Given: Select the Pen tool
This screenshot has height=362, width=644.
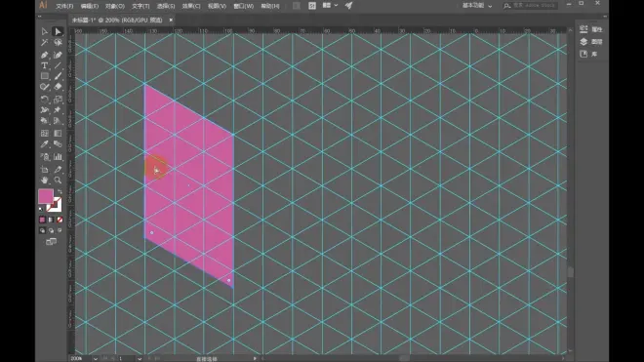Looking at the screenshot, I should tap(44, 55).
